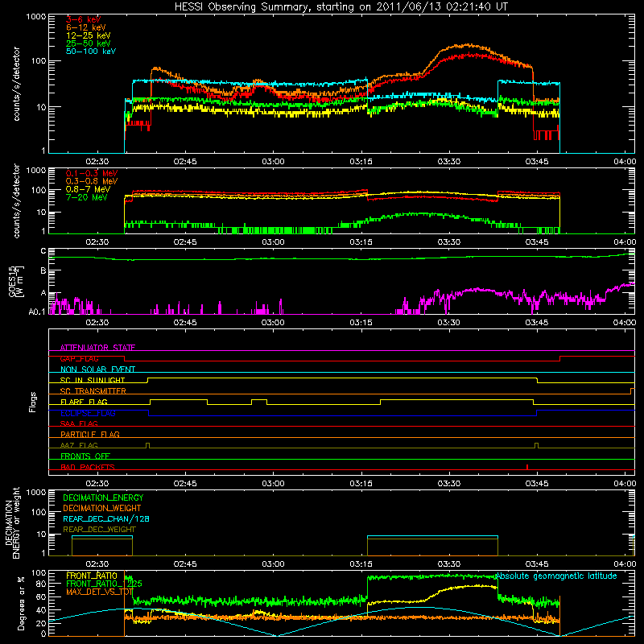The width and height of the screenshot is (644, 644).
Task: Click the 7-20 MeV legend label
Action: pyautogui.click(x=86, y=197)
